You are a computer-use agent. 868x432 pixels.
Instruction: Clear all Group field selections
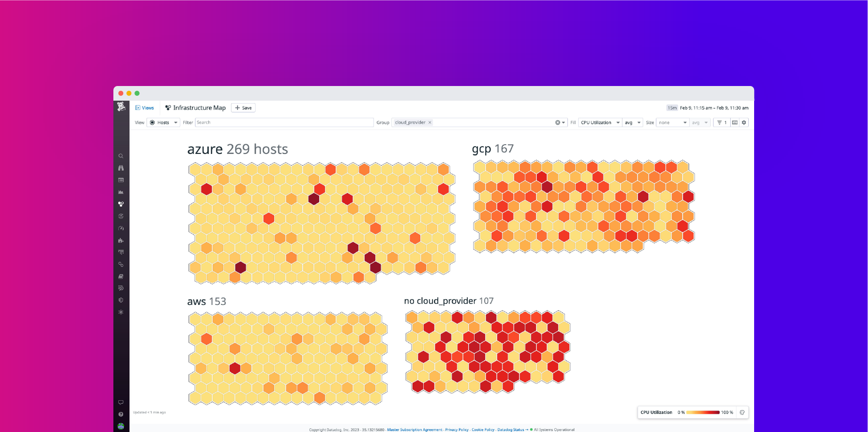click(x=558, y=123)
